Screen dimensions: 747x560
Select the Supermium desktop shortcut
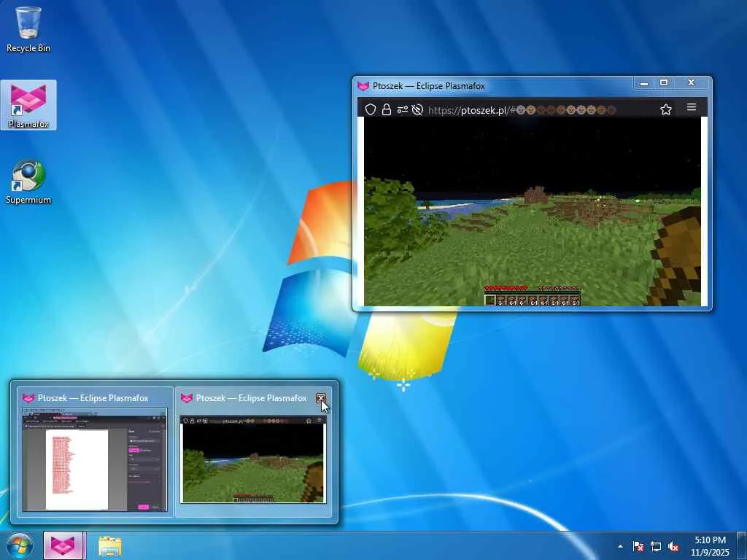click(28, 182)
